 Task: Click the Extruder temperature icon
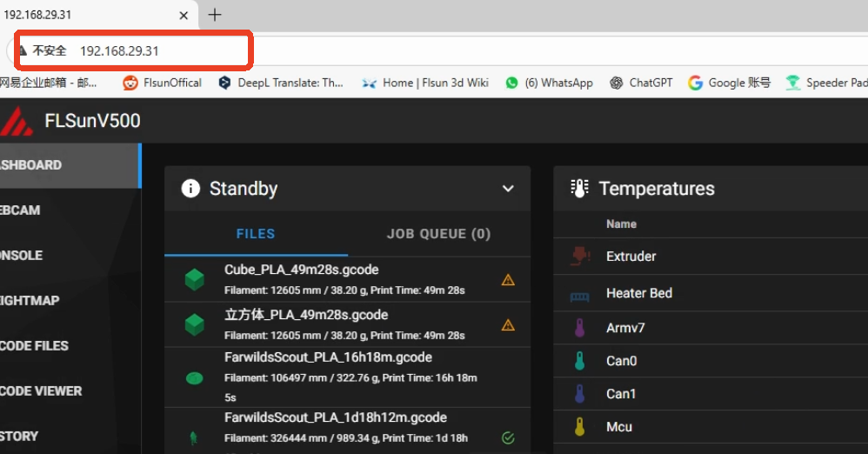tap(579, 257)
